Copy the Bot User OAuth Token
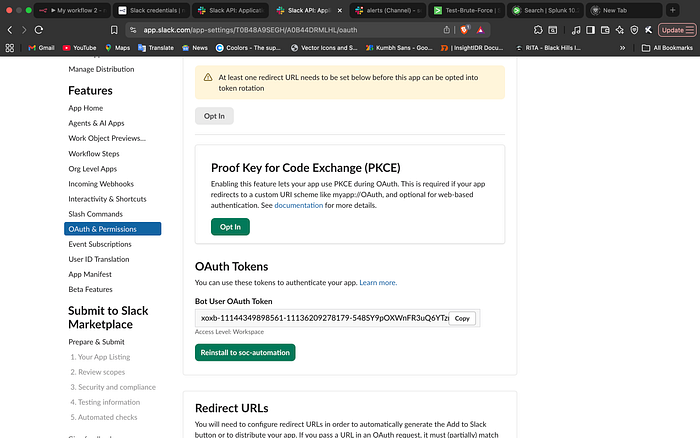The height and width of the screenshot is (438, 700). [x=462, y=318]
